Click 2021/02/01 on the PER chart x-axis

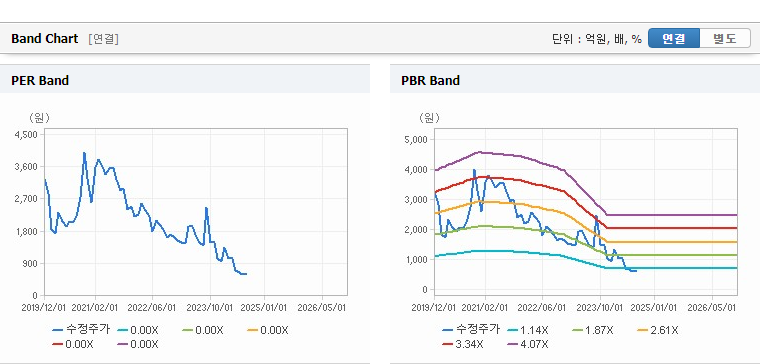click(x=95, y=308)
